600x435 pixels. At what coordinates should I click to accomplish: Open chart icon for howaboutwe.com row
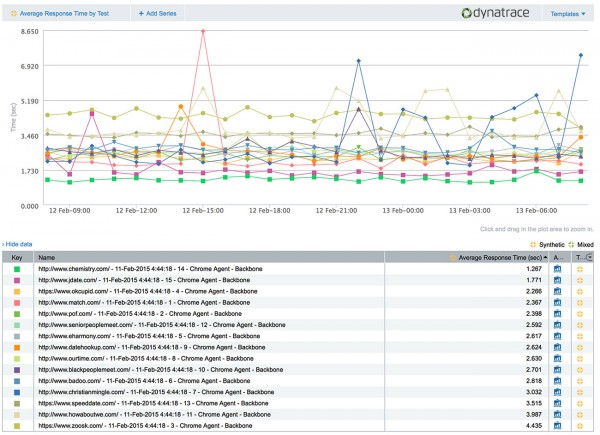coord(558,414)
